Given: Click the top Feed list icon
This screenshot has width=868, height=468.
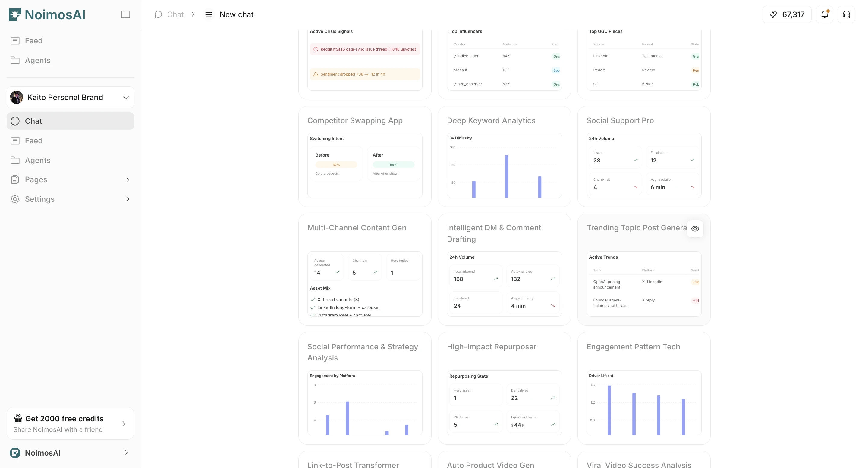Looking at the screenshot, I should 15,41.
